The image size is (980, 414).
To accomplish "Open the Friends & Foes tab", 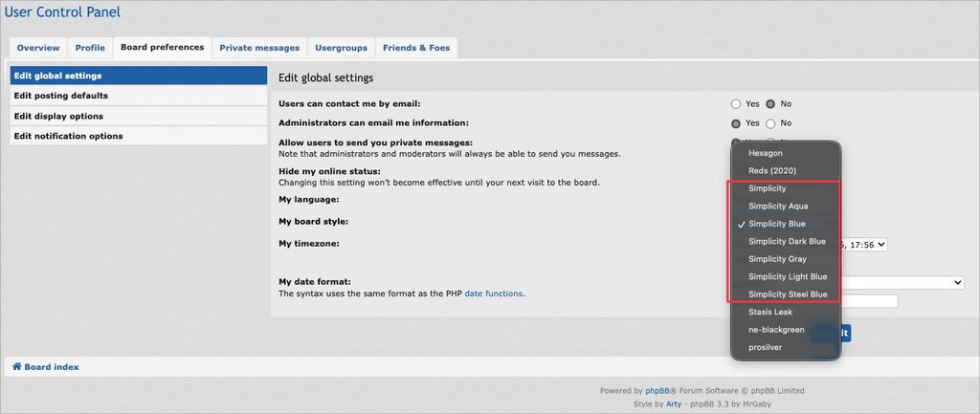I will [x=416, y=47].
